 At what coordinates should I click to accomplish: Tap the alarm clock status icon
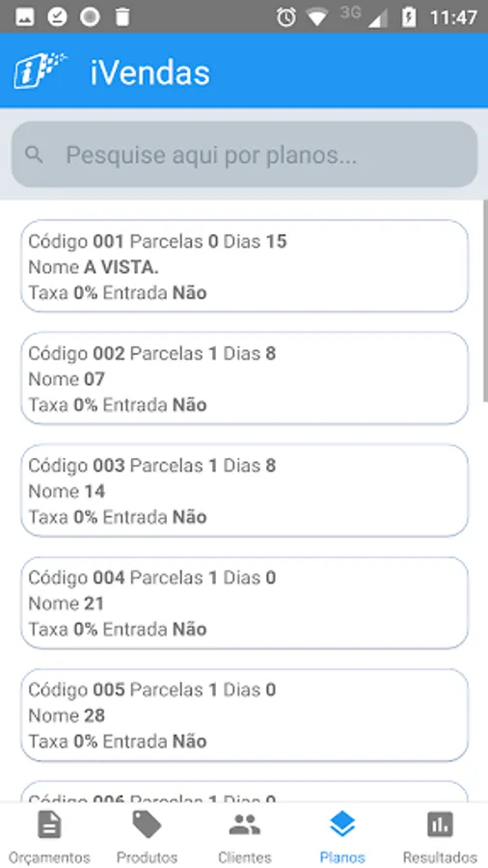click(x=286, y=17)
